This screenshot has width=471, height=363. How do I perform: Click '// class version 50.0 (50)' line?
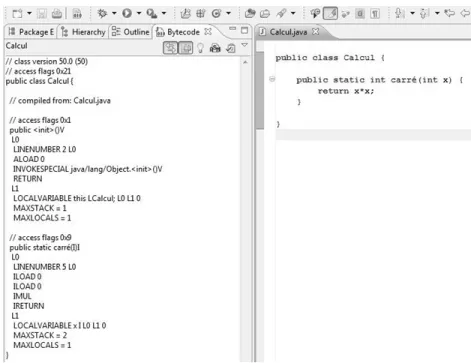click(x=47, y=61)
